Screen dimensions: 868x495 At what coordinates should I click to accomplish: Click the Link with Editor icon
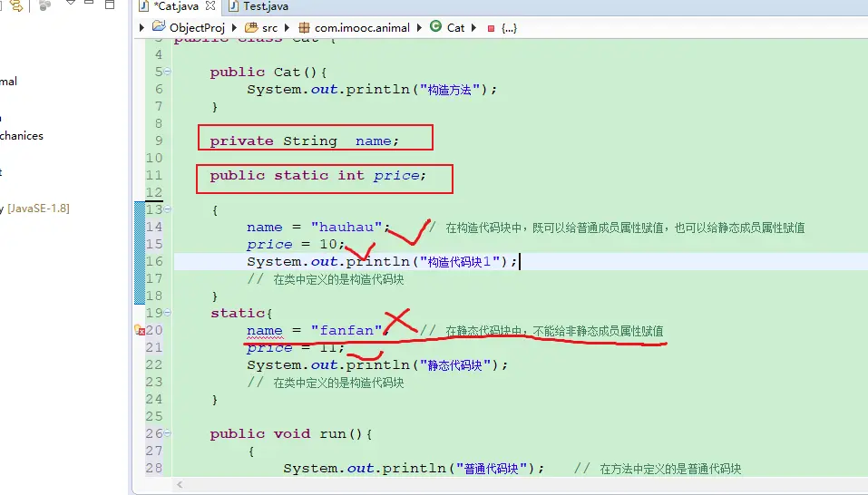[x=16, y=5]
